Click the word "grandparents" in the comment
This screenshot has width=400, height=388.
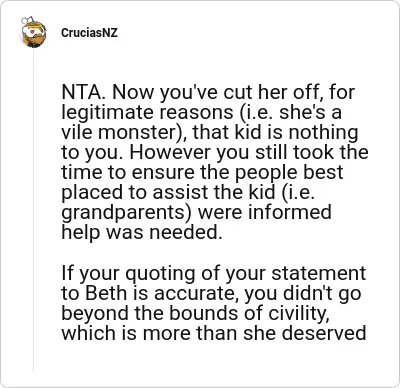(x=124, y=213)
